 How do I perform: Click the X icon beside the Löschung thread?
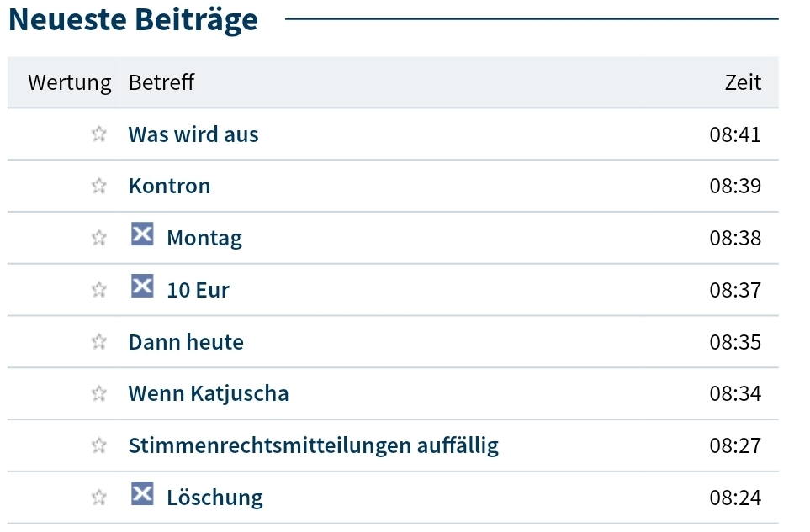coord(141,497)
